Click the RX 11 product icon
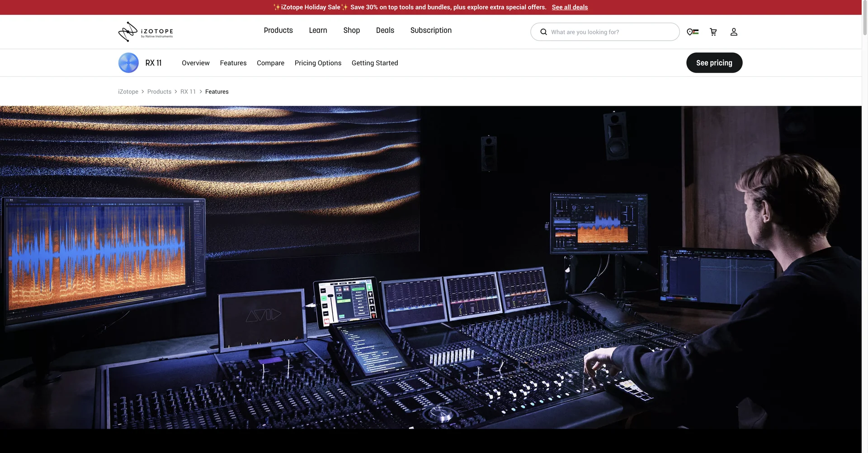This screenshot has width=868, height=453. [128, 63]
